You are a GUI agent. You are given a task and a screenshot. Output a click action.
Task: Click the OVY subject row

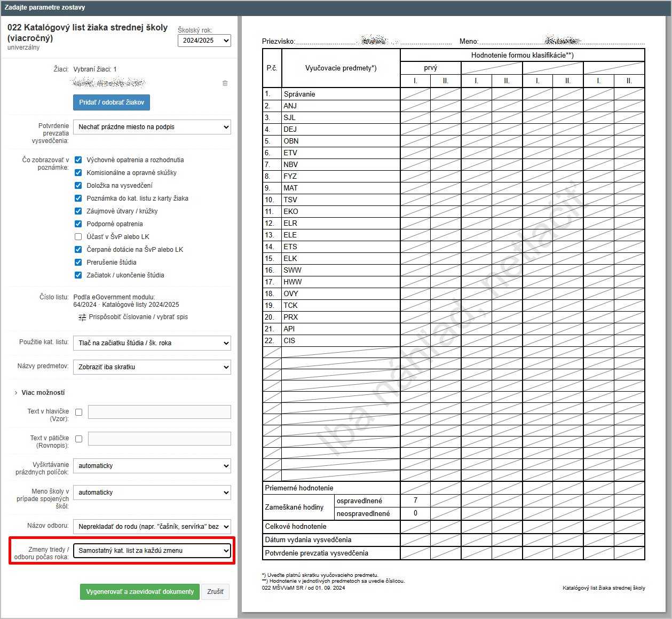coord(454,293)
